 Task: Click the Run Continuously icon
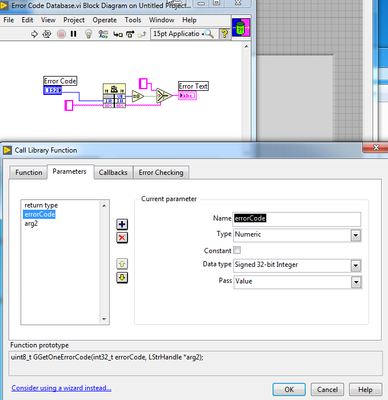[x=47, y=34]
